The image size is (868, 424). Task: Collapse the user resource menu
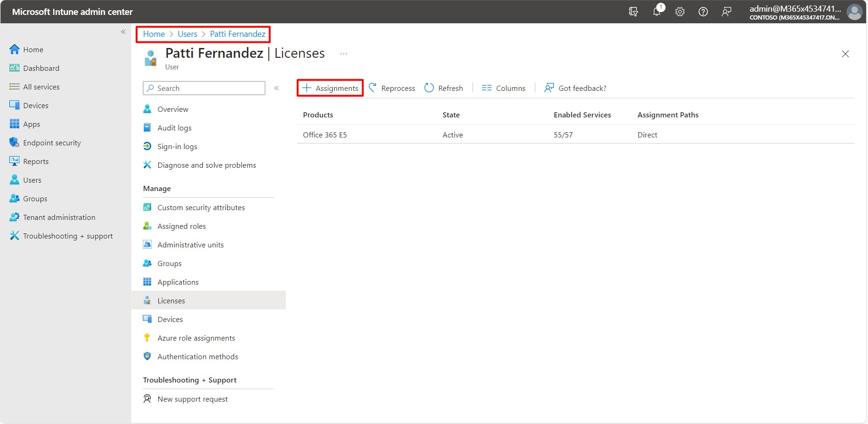point(276,88)
